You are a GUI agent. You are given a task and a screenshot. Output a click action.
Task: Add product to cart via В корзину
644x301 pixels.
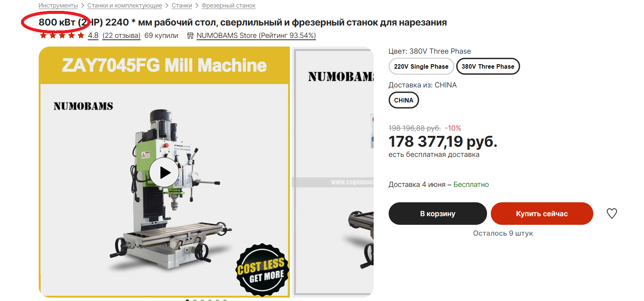(x=438, y=214)
